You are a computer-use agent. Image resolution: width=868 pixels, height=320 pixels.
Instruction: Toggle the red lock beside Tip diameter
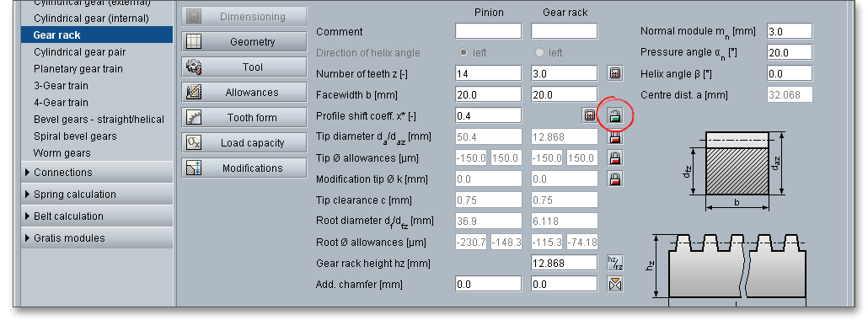tap(614, 136)
